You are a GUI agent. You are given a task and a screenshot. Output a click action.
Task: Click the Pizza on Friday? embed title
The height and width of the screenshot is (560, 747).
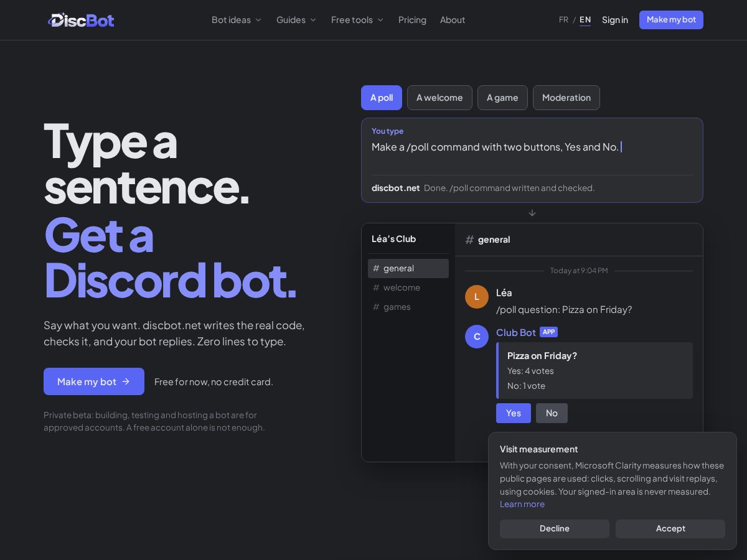(x=542, y=356)
